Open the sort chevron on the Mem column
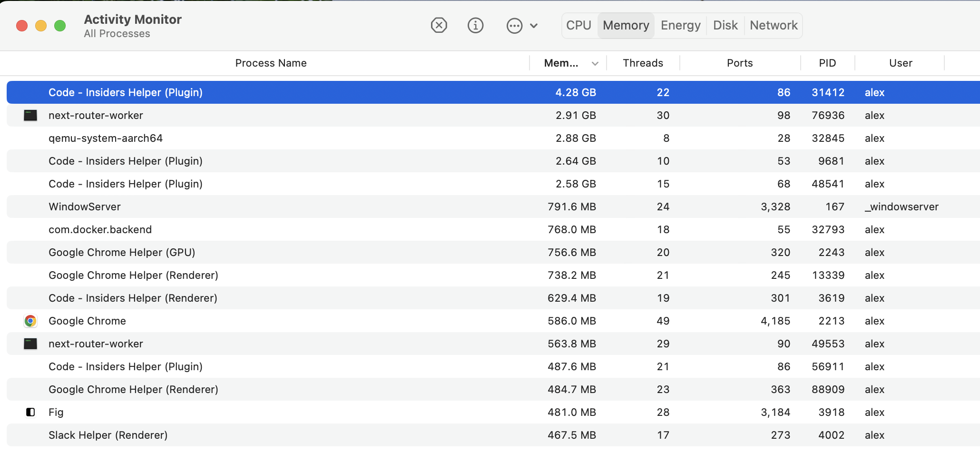 pos(594,63)
